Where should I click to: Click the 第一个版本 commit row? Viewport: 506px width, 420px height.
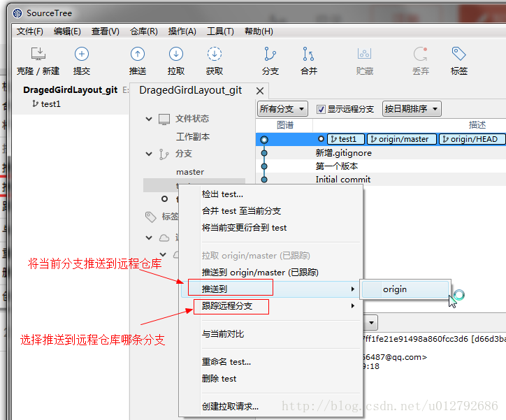381,166
